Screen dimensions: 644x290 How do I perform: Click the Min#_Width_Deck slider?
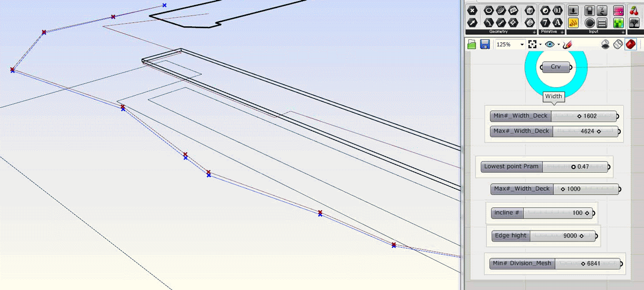(x=584, y=116)
